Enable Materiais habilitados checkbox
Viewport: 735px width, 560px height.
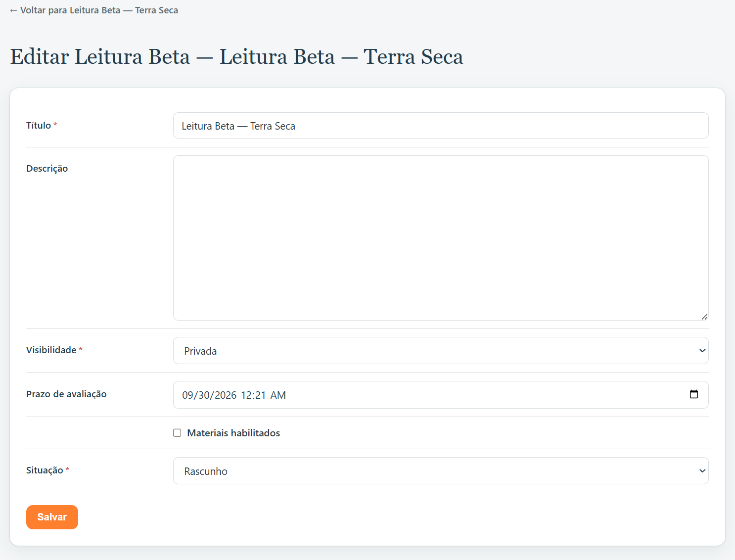pyautogui.click(x=177, y=433)
